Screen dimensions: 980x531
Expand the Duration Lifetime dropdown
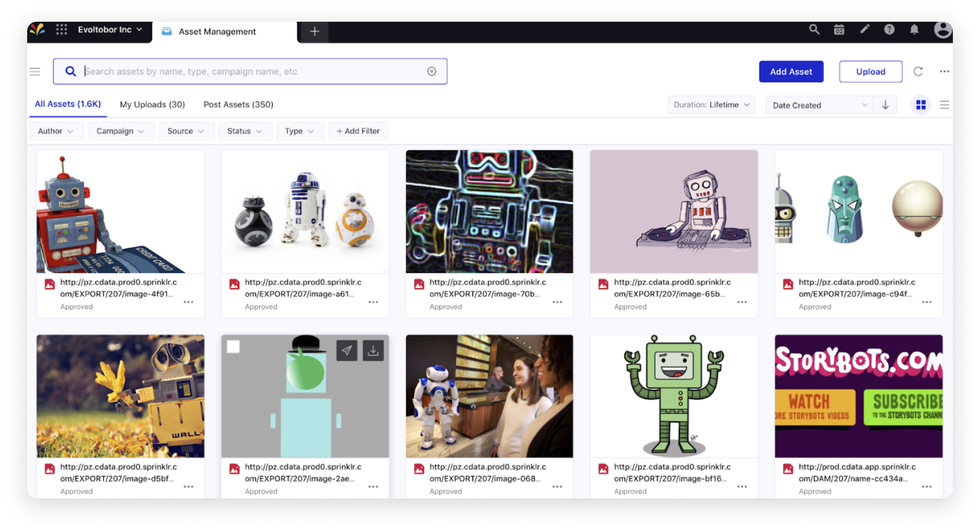(x=712, y=104)
